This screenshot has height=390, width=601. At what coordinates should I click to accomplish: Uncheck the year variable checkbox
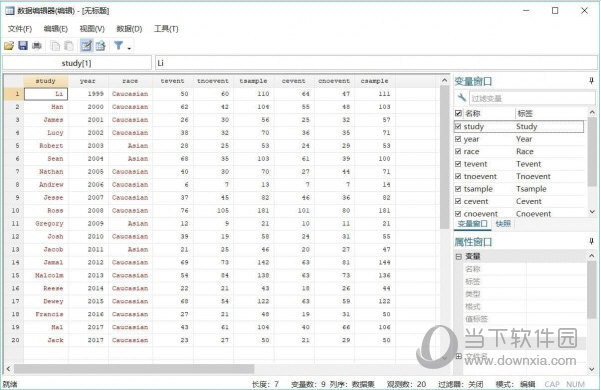(x=458, y=139)
